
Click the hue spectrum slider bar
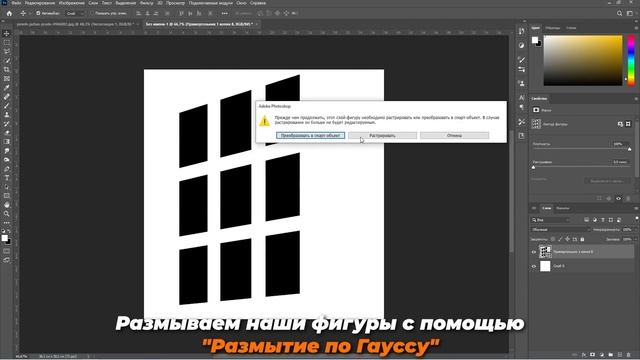[631, 60]
